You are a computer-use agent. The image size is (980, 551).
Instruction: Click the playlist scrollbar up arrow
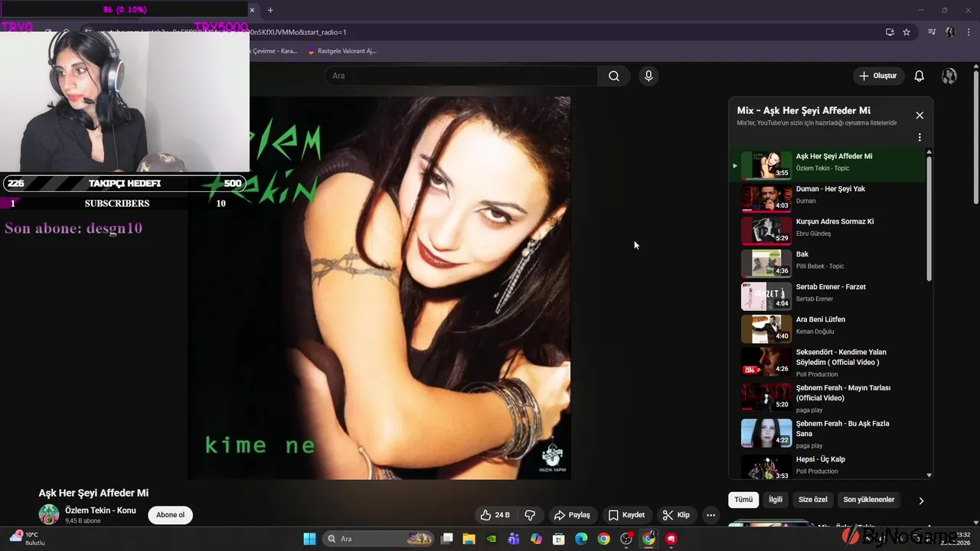929,152
